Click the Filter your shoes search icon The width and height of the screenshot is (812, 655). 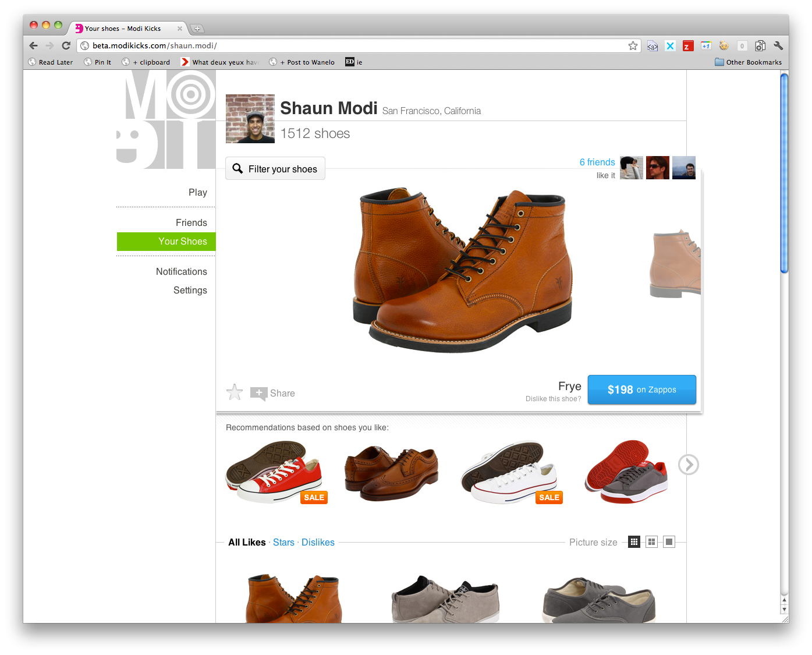(237, 168)
